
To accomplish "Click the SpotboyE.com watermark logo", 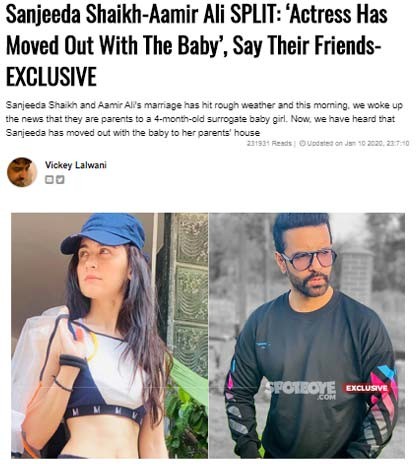I will (300, 390).
